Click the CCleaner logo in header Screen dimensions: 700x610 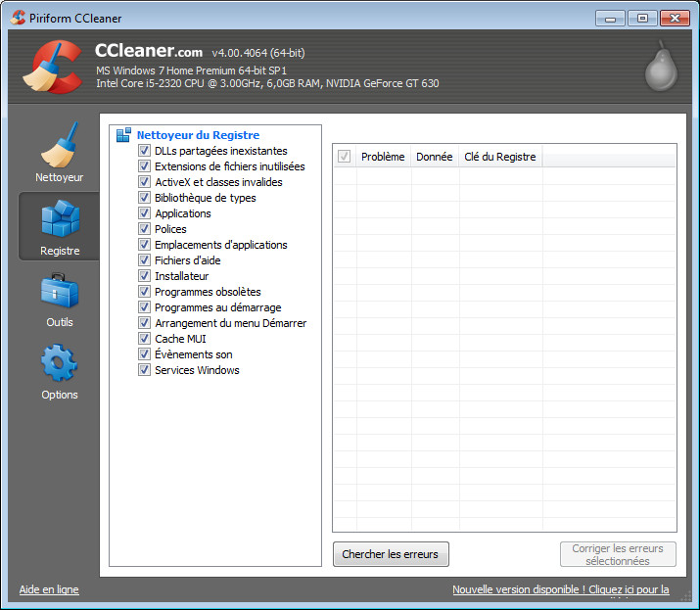tap(53, 67)
